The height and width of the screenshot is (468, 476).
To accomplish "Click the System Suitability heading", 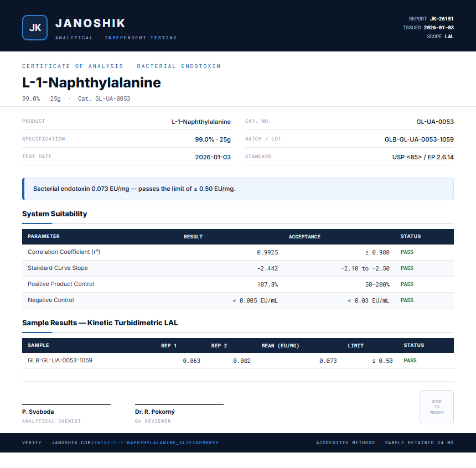I will 55,214.
